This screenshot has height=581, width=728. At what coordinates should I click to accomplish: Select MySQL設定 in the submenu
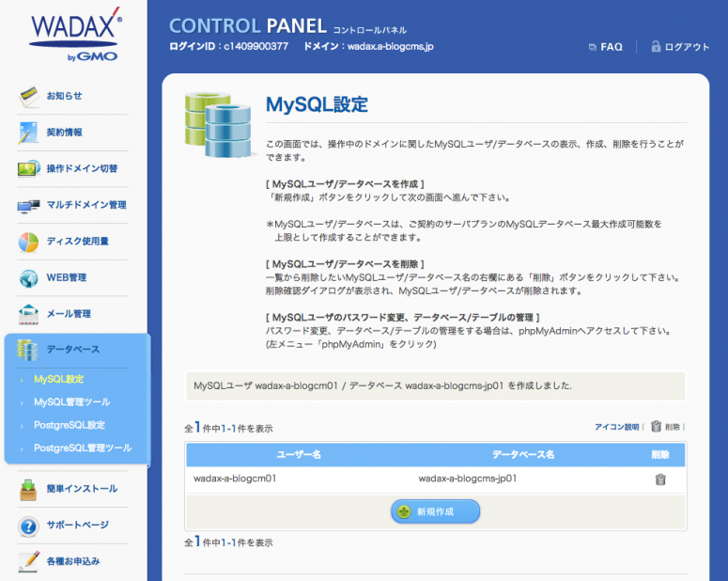59,380
